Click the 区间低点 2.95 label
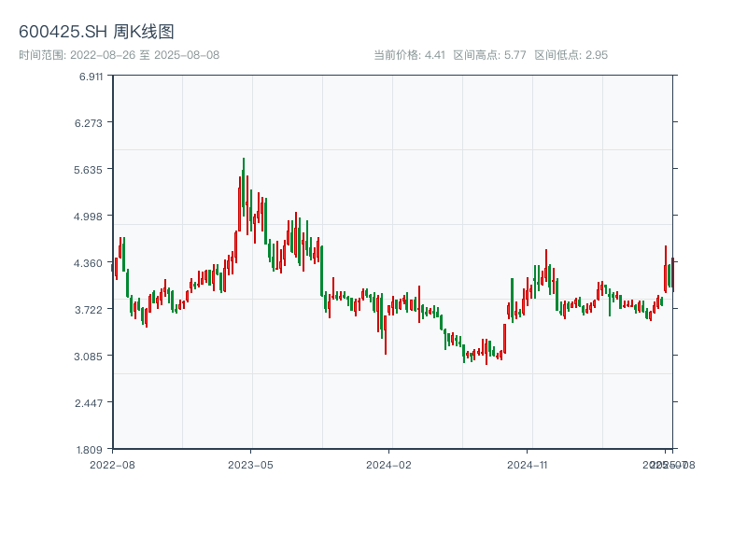The width and height of the screenshot is (747, 560). (571, 55)
